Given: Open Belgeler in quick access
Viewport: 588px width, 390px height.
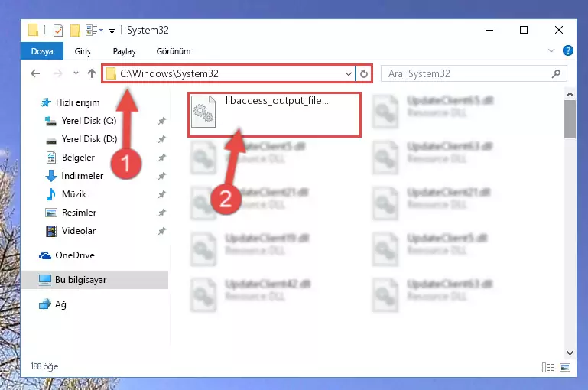Looking at the screenshot, I should pos(70,158).
